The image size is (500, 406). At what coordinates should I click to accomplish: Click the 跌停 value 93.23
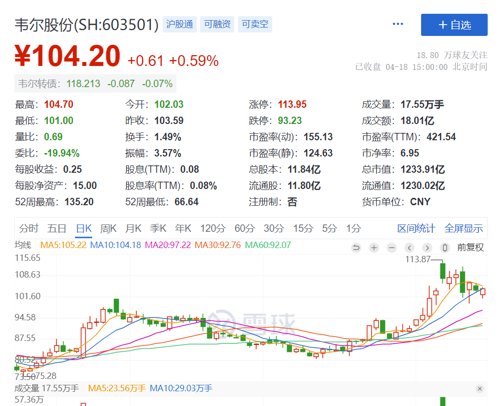[290, 120]
